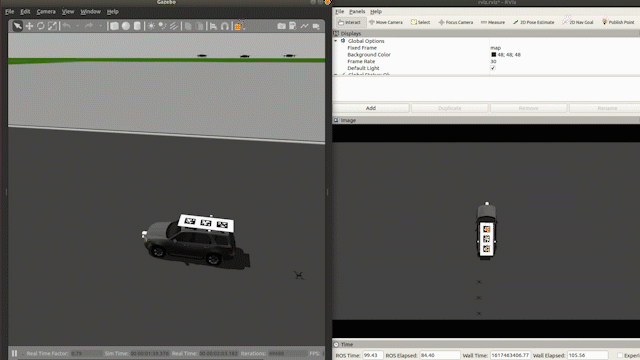Toggle the Default Light checkbox
This screenshot has width=640, height=360.
pyautogui.click(x=493, y=68)
